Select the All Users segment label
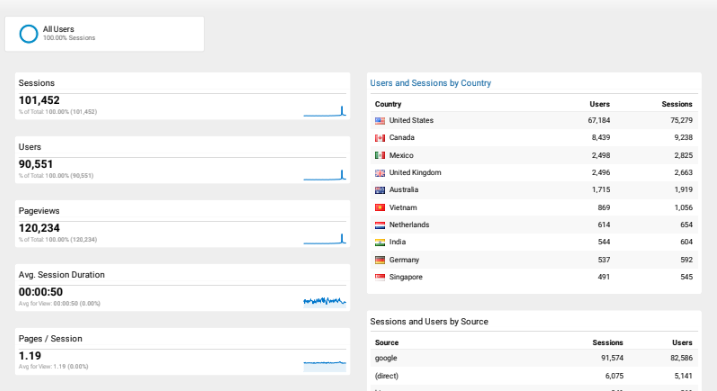 click(59, 29)
